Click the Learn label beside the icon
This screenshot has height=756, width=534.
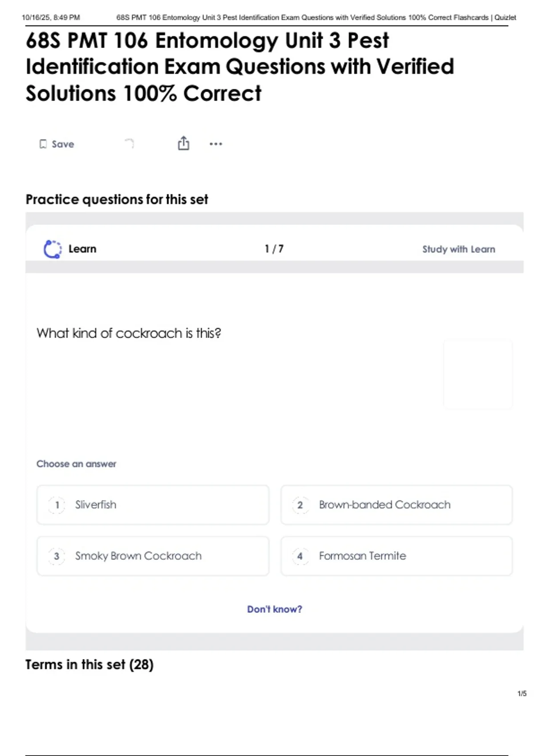[x=82, y=249]
